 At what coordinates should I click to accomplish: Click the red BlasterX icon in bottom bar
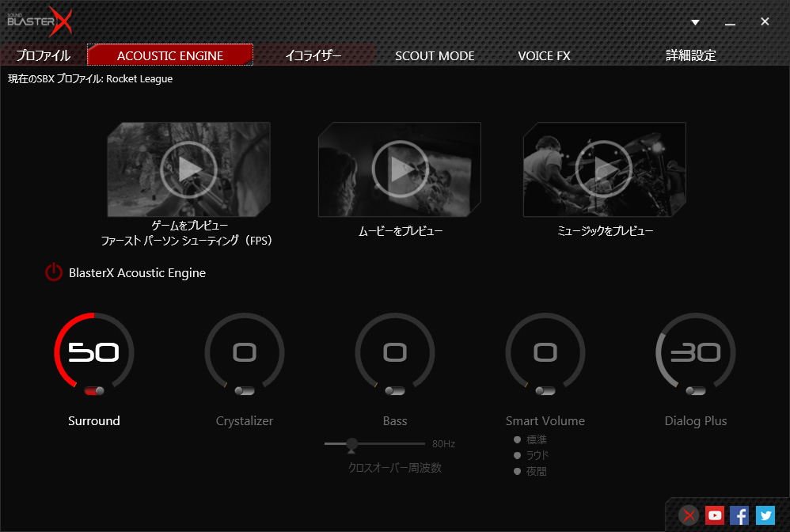pyautogui.click(x=689, y=515)
